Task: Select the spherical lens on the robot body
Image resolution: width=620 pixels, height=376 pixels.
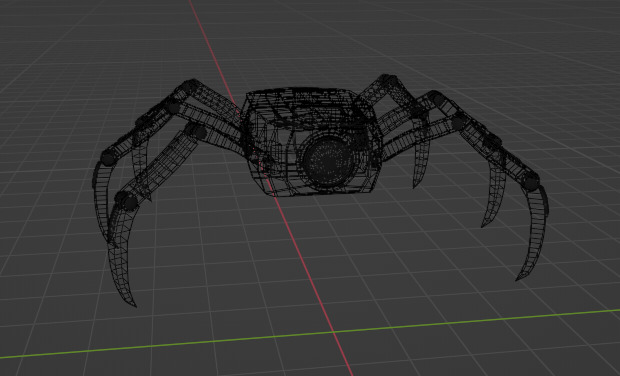Action: click(x=328, y=162)
